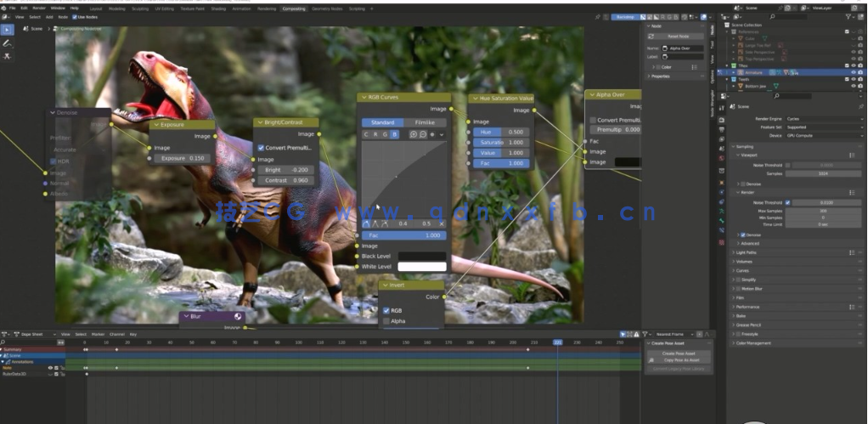Click Black Level color swatch
The image size is (868, 424).
[x=422, y=257]
